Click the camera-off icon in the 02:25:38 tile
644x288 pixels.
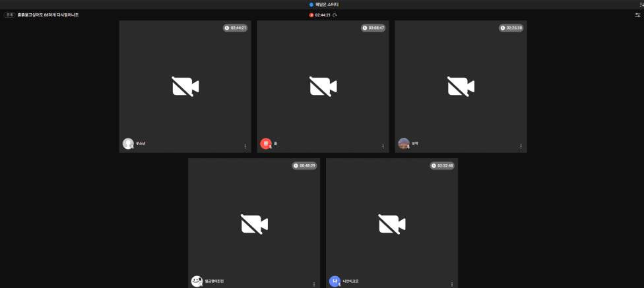[461, 86]
